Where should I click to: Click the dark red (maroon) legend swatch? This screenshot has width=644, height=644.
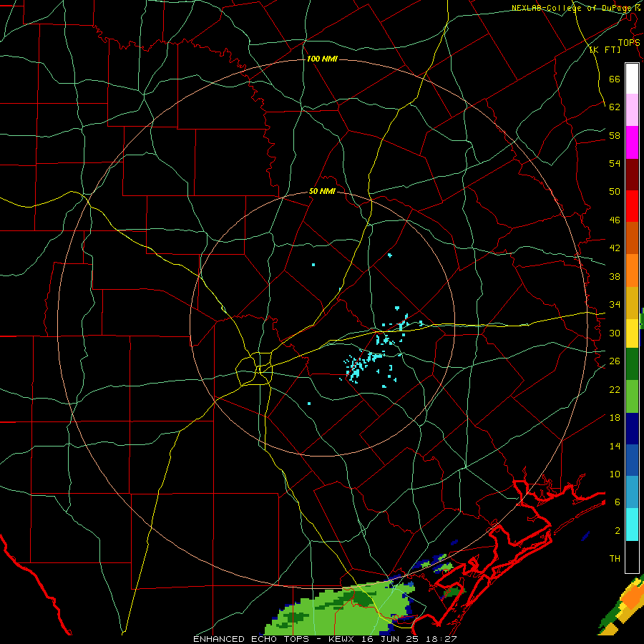point(632,175)
